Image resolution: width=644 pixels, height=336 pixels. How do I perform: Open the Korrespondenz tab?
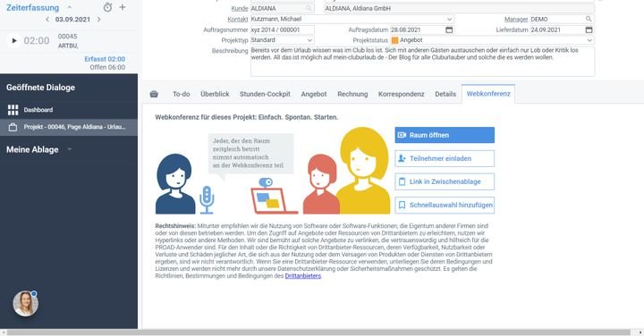coord(402,94)
